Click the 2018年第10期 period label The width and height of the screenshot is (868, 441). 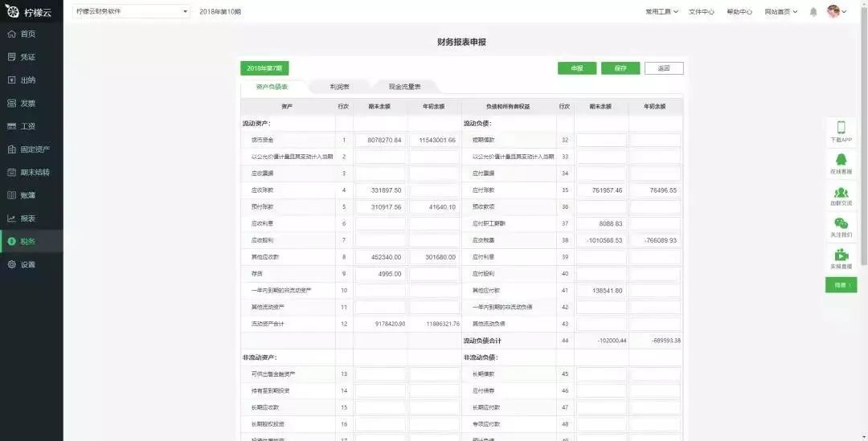219,11
